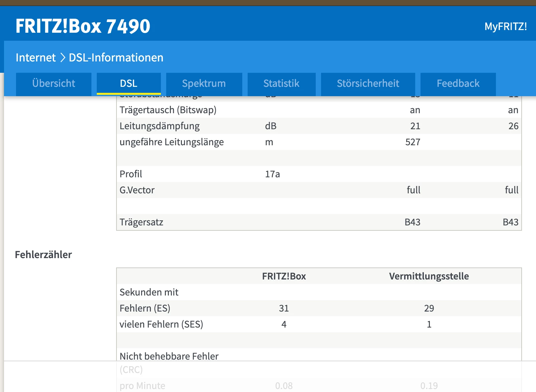The height and width of the screenshot is (392, 536).
Task: Select the G.Vector row label
Action: (137, 190)
